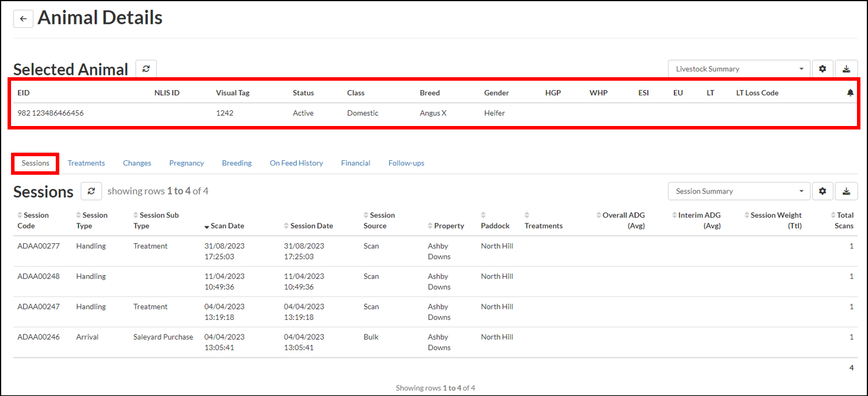868x396 pixels.
Task: Expand the Session Summary dropdown
Action: [x=739, y=191]
